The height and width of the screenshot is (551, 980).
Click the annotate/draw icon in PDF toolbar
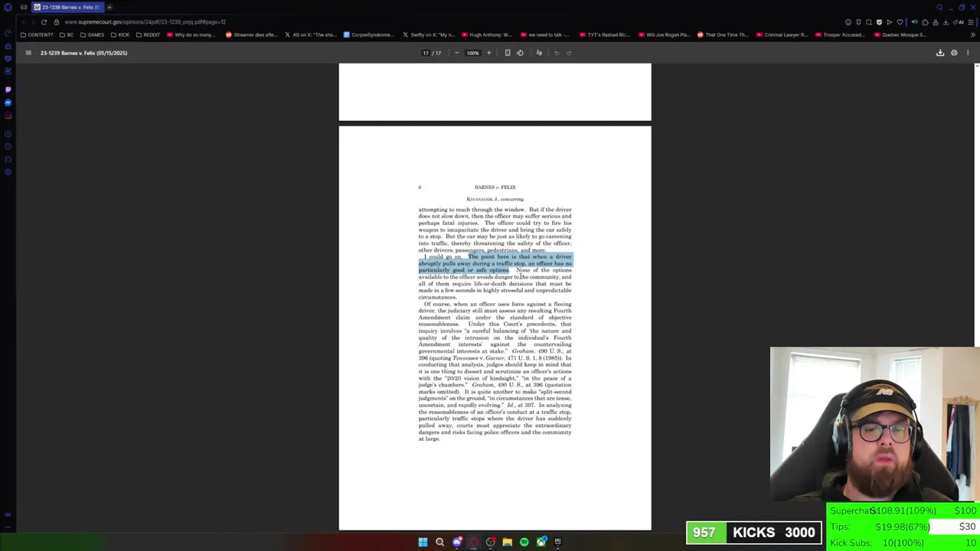tap(539, 53)
